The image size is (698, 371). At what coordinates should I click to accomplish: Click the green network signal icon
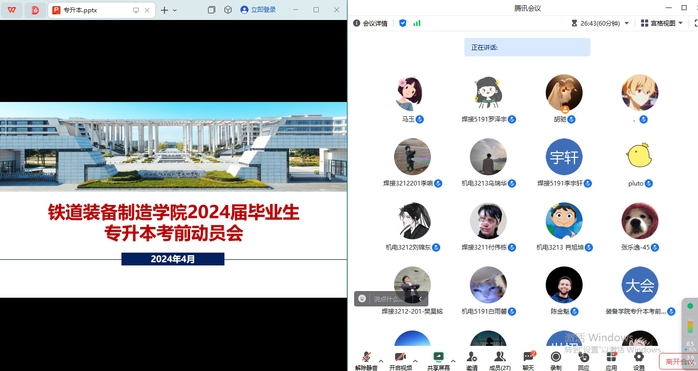(417, 23)
